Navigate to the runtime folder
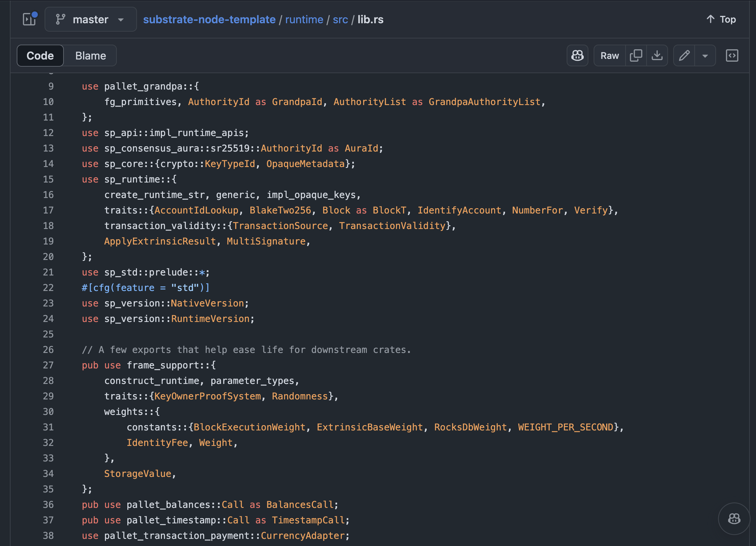Screen dimensions: 756x546 [304, 19]
